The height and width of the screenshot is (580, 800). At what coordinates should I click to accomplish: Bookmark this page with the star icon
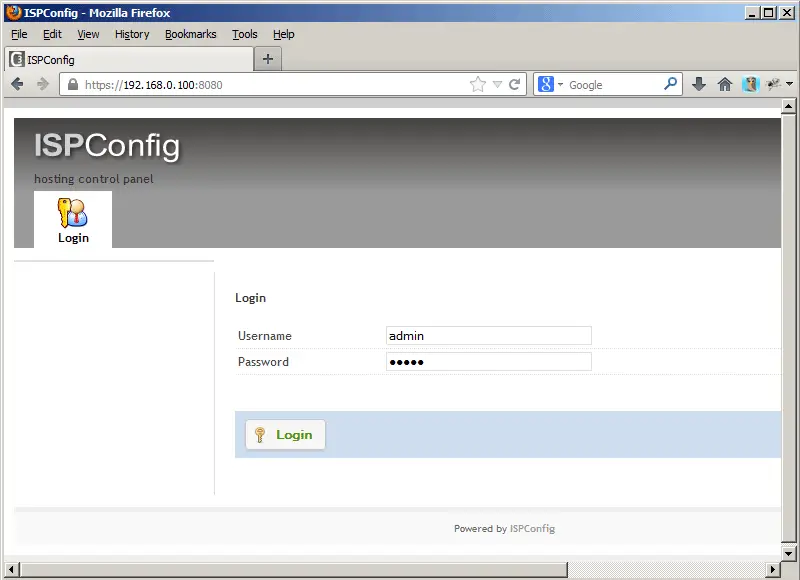(478, 85)
